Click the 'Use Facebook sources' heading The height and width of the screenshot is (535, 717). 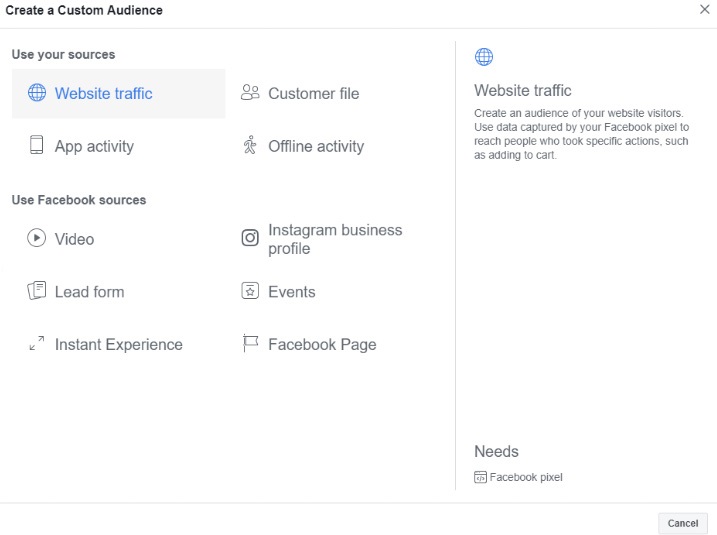[x=79, y=200]
